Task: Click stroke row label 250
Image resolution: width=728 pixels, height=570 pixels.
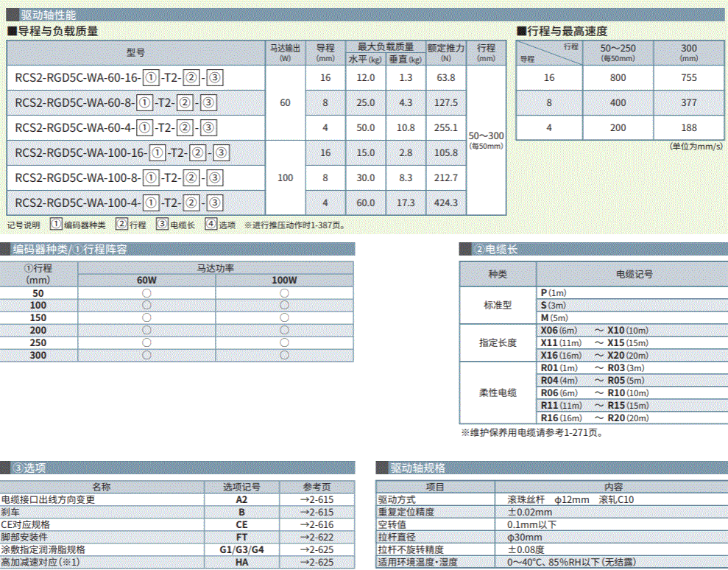Action: pos(38,343)
